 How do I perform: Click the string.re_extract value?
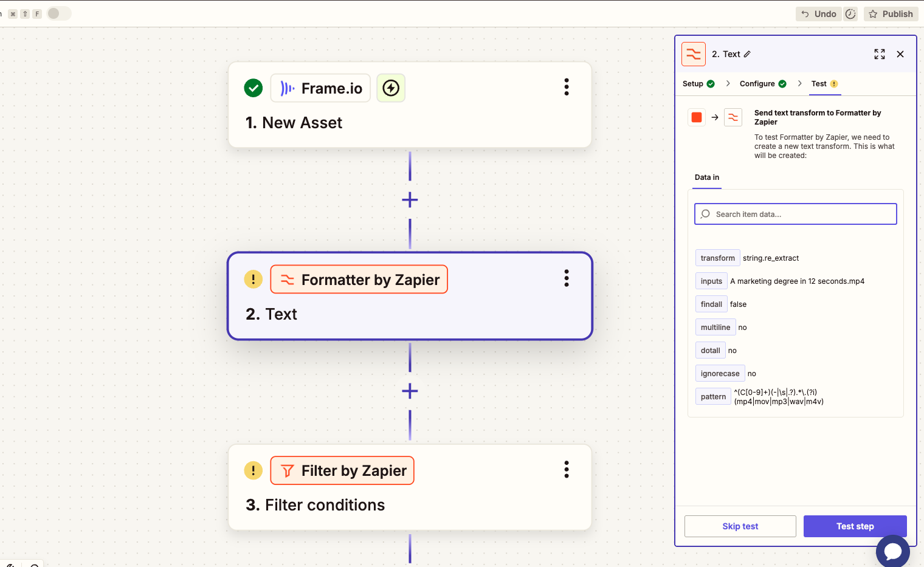pyautogui.click(x=771, y=258)
